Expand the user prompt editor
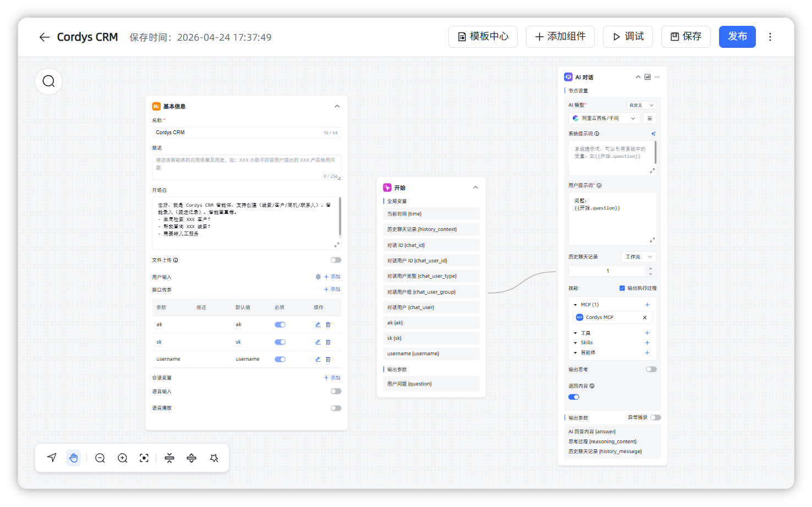Image resolution: width=812 pixels, height=507 pixels. 652,240
